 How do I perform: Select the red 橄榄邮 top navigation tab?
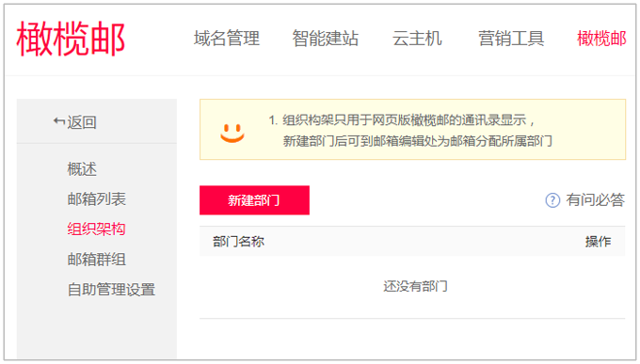601,39
